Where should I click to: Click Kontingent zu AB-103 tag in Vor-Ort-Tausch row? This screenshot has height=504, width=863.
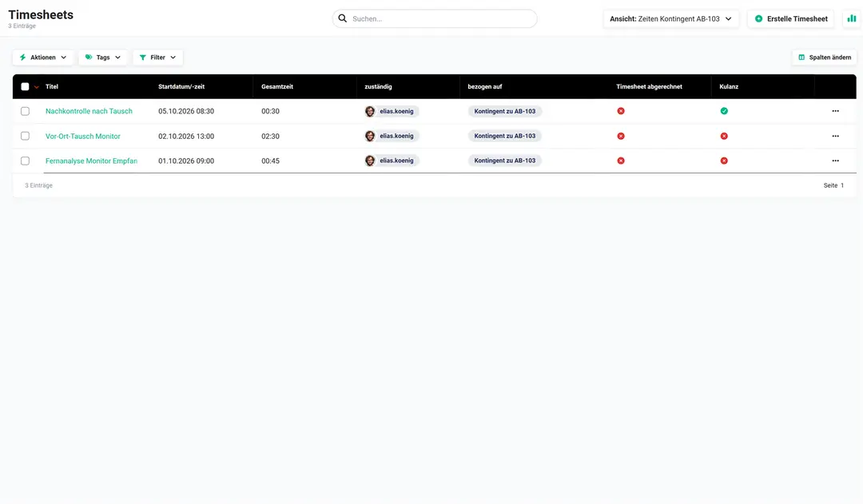(505, 136)
